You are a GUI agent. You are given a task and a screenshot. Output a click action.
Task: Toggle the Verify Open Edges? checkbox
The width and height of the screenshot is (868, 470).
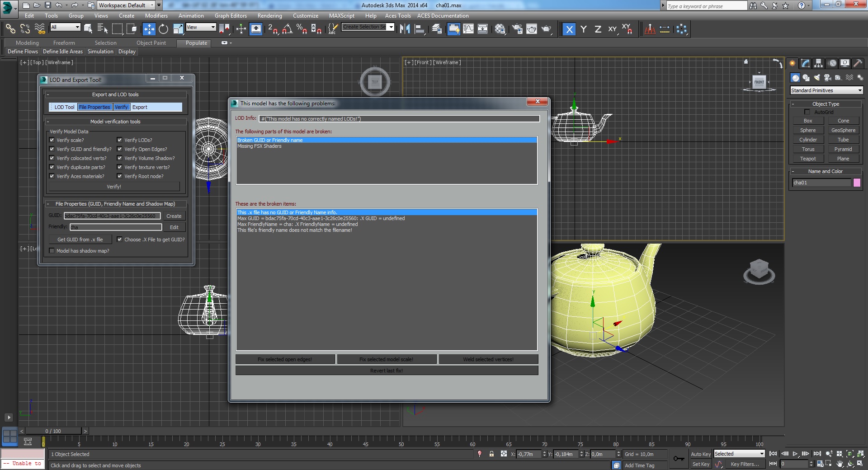click(x=119, y=149)
